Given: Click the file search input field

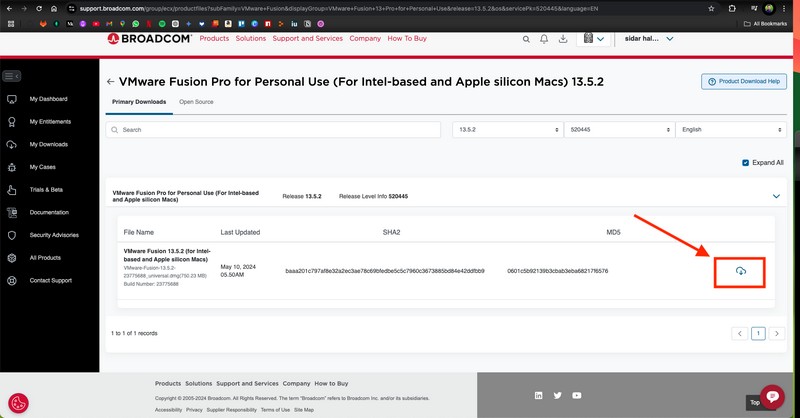Looking at the screenshot, I should pyautogui.click(x=273, y=130).
